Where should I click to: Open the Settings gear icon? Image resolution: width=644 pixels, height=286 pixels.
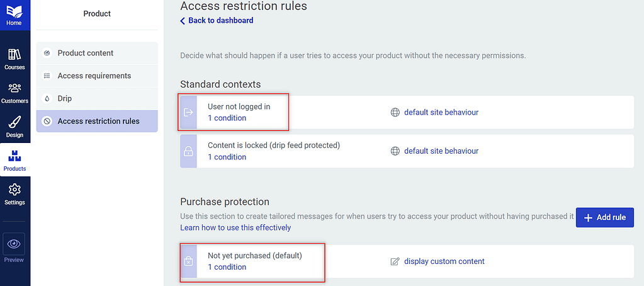tap(14, 190)
